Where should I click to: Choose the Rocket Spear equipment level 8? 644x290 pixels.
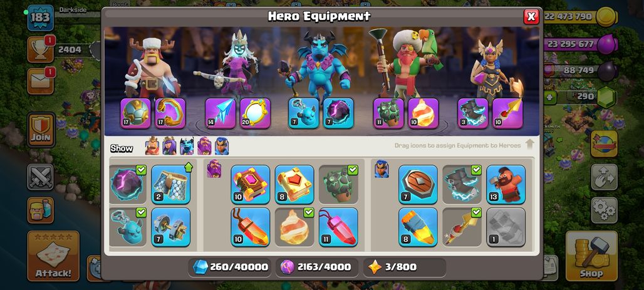point(418,227)
